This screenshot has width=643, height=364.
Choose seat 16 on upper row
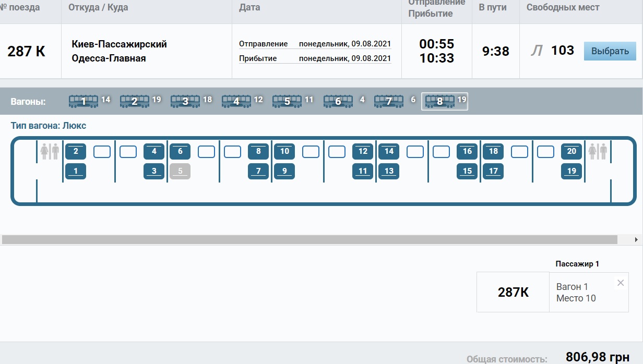pyautogui.click(x=467, y=152)
